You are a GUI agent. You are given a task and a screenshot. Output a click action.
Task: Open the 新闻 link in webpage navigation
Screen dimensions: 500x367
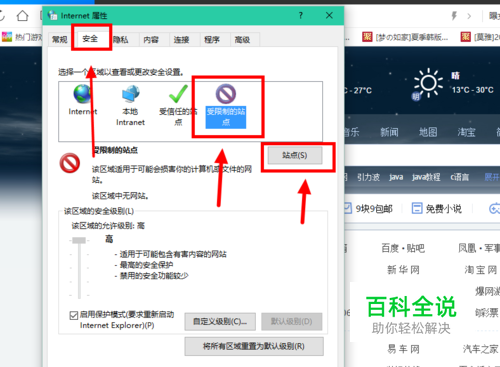[x=389, y=132]
